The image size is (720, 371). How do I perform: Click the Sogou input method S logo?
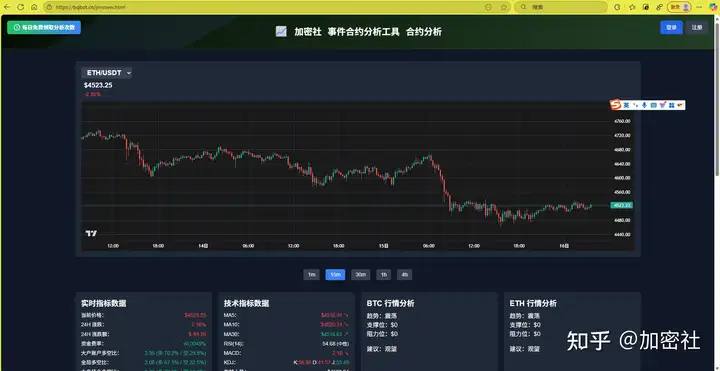(616, 105)
